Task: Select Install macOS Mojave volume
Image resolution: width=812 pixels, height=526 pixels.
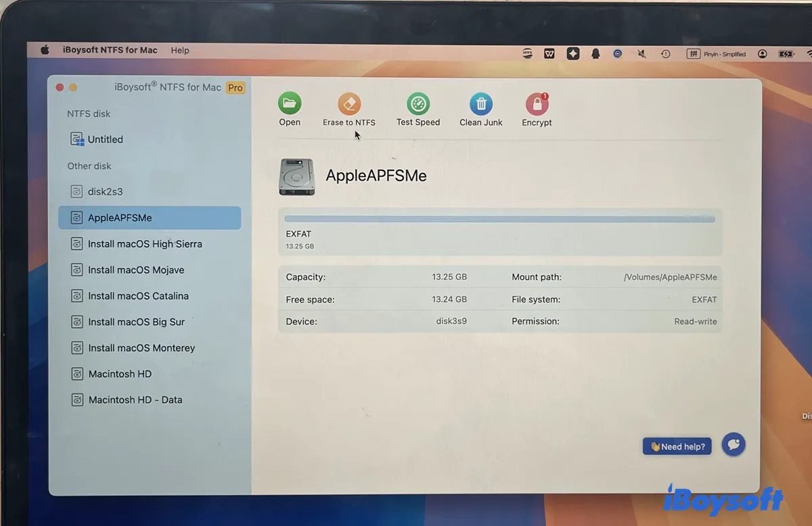Action: pyautogui.click(x=128, y=270)
